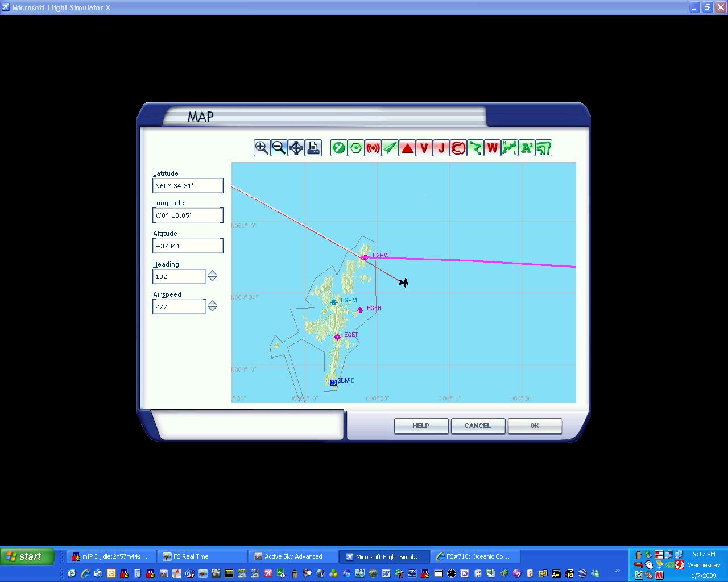
Task: Click the EGPW airport marker
Action: [365, 257]
